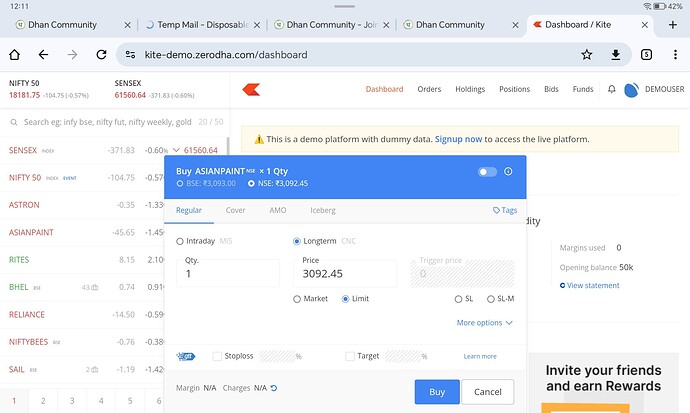Screen dimensions: 690x413
Task: Select BSE exchange radio
Action: pyautogui.click(x=180, y=183)
